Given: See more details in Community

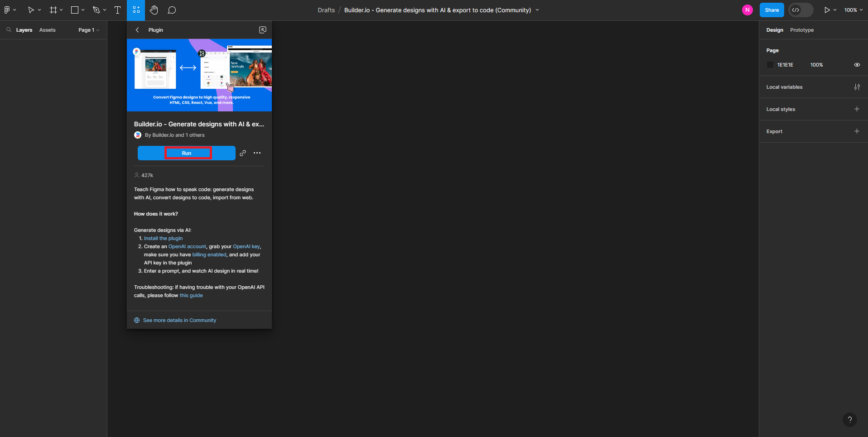Looking at the screenshot, I should pyautogui.click(x=175, y=320).
